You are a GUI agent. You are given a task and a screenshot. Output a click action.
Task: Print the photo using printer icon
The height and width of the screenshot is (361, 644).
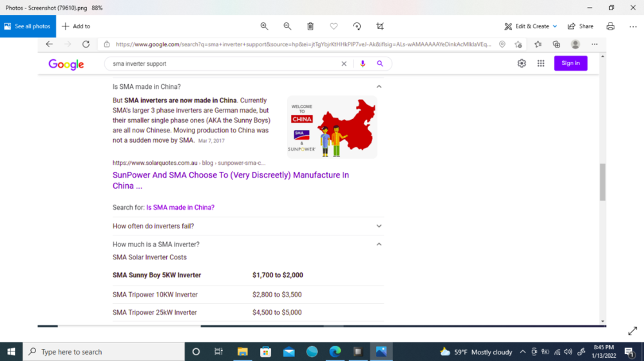point(611,26)
